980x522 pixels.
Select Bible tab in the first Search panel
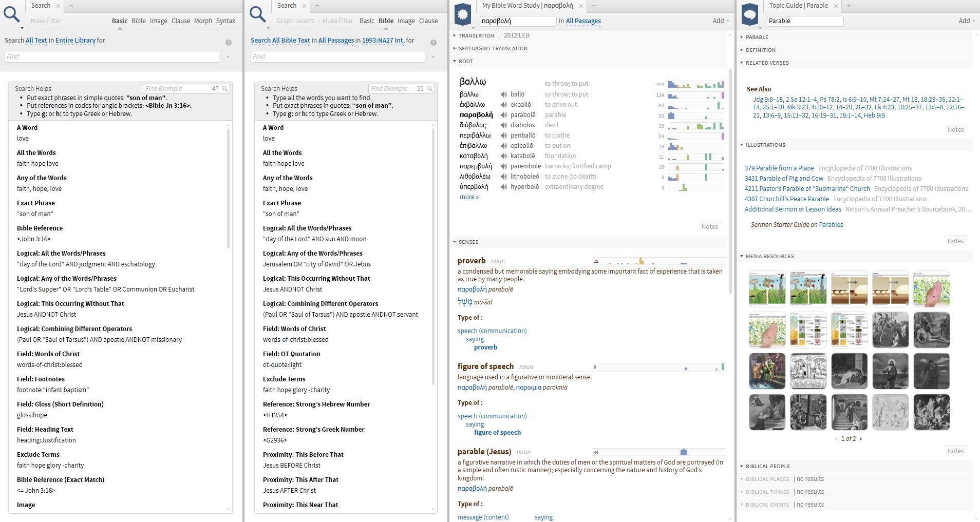(x=139, y=21)
